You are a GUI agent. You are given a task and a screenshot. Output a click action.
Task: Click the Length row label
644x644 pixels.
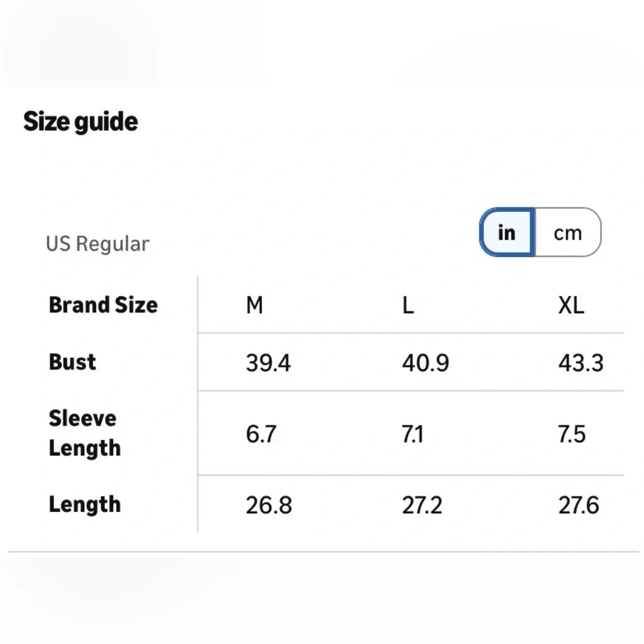84,504
